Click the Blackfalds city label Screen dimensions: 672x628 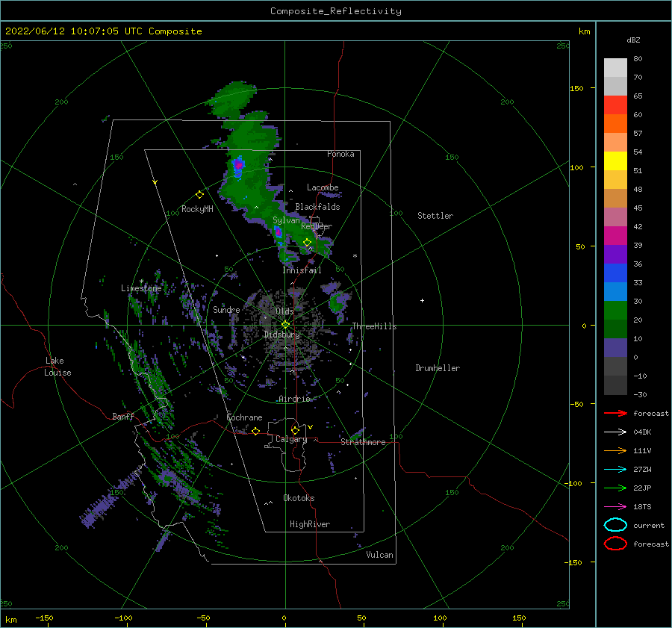tap(317, 207)
